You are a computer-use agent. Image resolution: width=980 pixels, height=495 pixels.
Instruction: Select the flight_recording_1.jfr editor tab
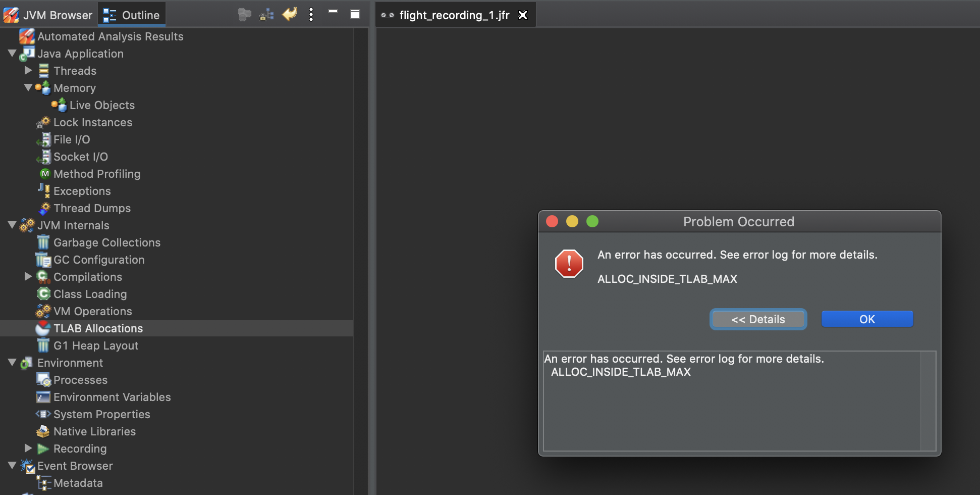(454, 15)
